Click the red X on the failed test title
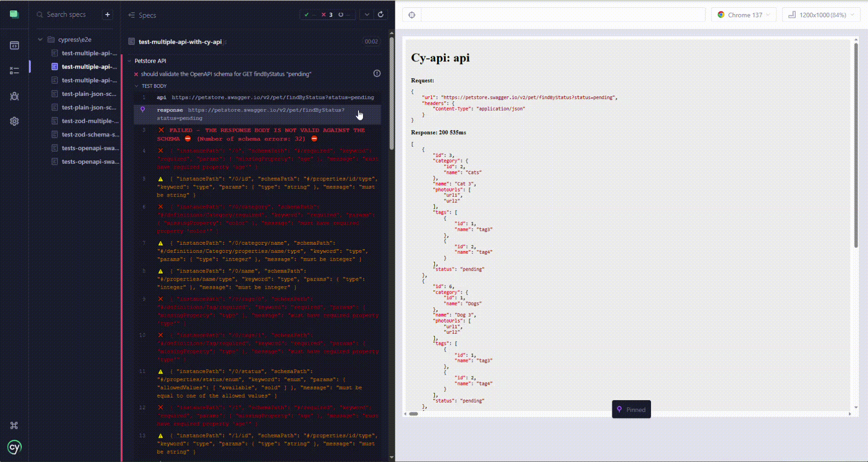The image size is (868, 462). [136, 74]
